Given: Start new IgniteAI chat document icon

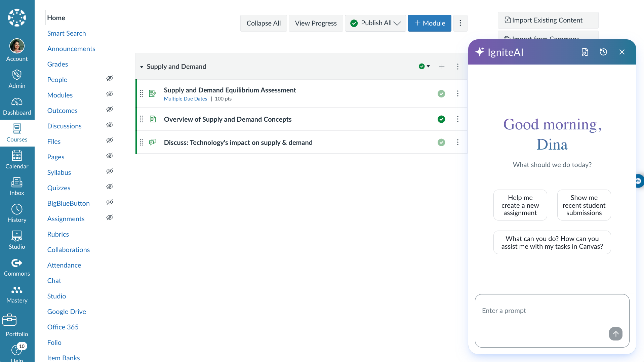Looking at the screenshot, I should pos(585,52).
